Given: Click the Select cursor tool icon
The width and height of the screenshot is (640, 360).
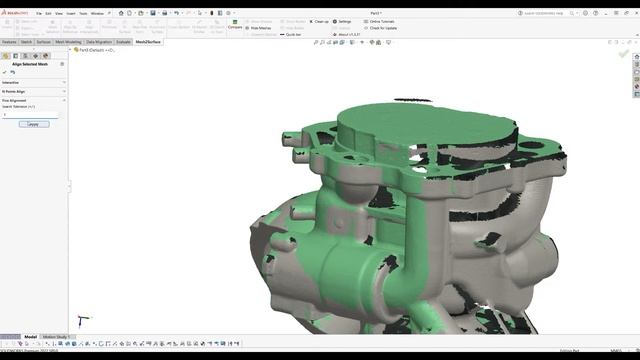Looking at the screenshot, I should pos(200,13).
